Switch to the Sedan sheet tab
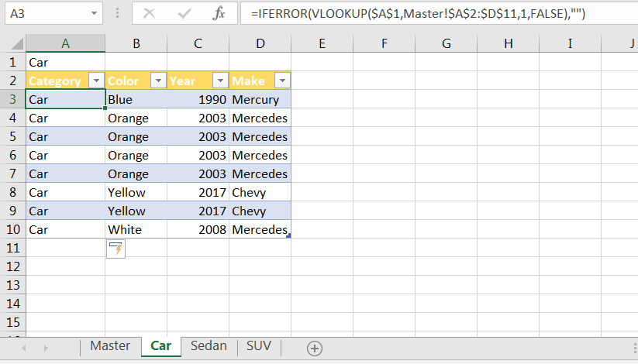 coord(209,345)
